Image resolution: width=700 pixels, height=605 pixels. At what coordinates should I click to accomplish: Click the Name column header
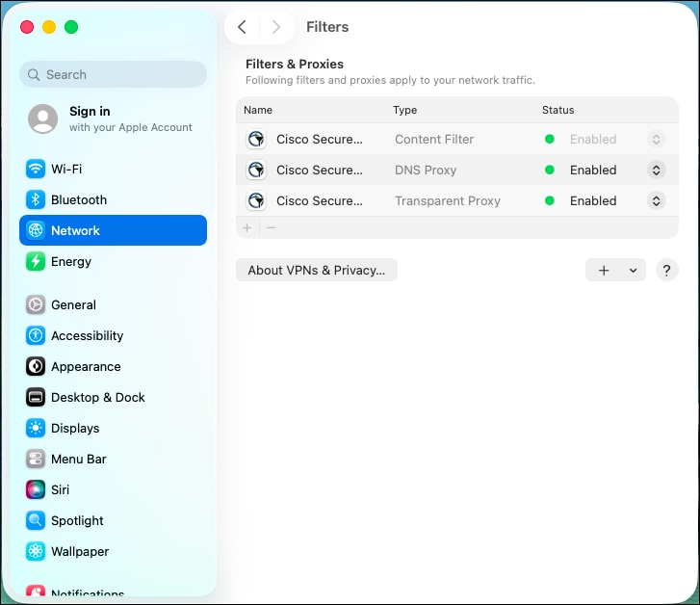(258, 110)
